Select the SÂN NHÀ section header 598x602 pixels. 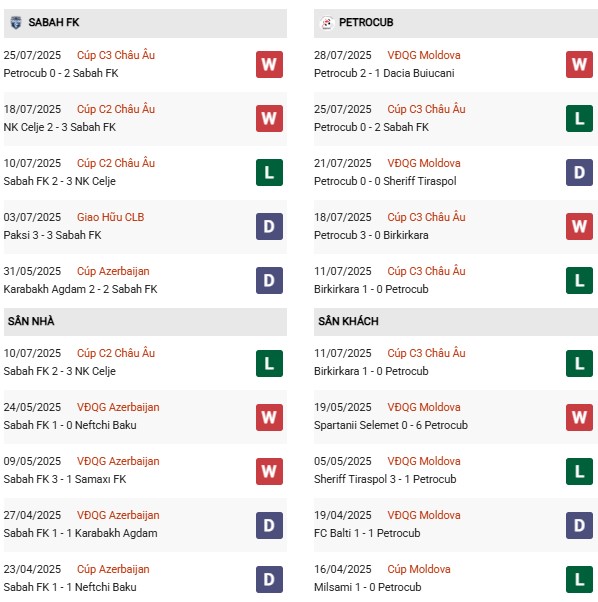(145, 322)
